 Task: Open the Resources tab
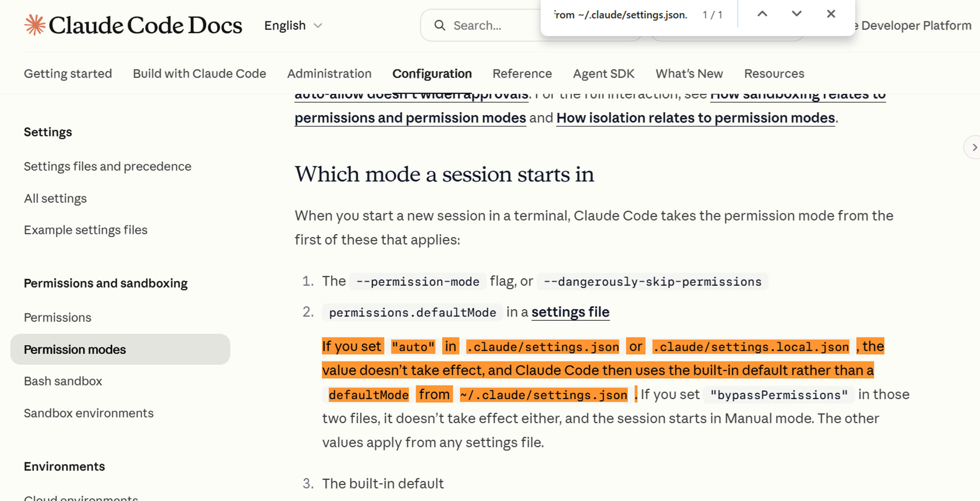[774, 73]
